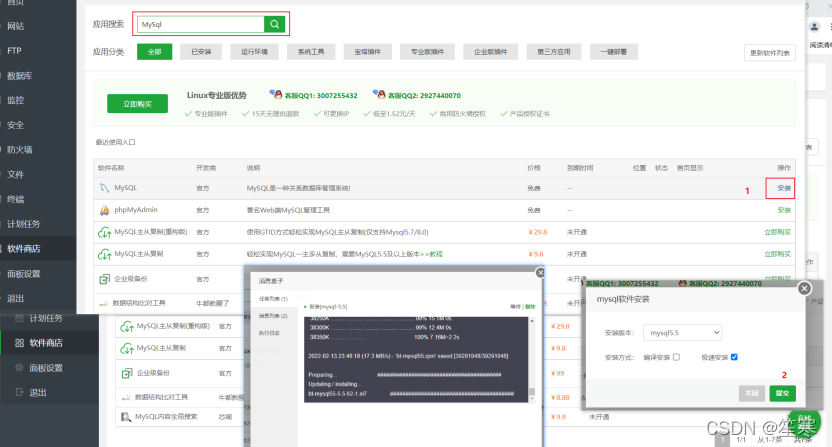Click the scrollbar thumb in install log
The image size is (832, 447).
coord(532,392)
